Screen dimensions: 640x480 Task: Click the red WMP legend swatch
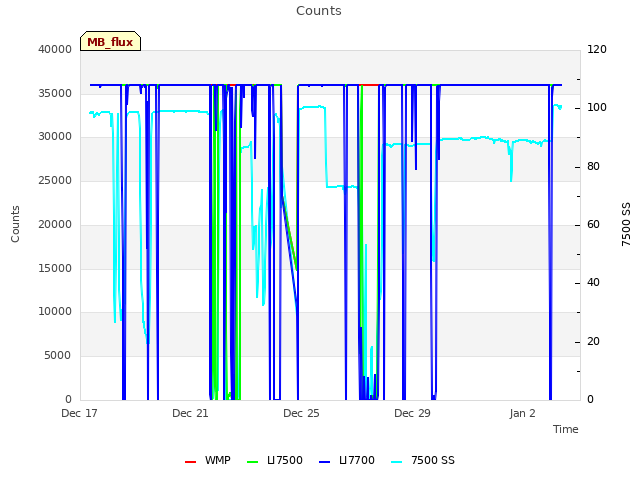pos(190,462)
